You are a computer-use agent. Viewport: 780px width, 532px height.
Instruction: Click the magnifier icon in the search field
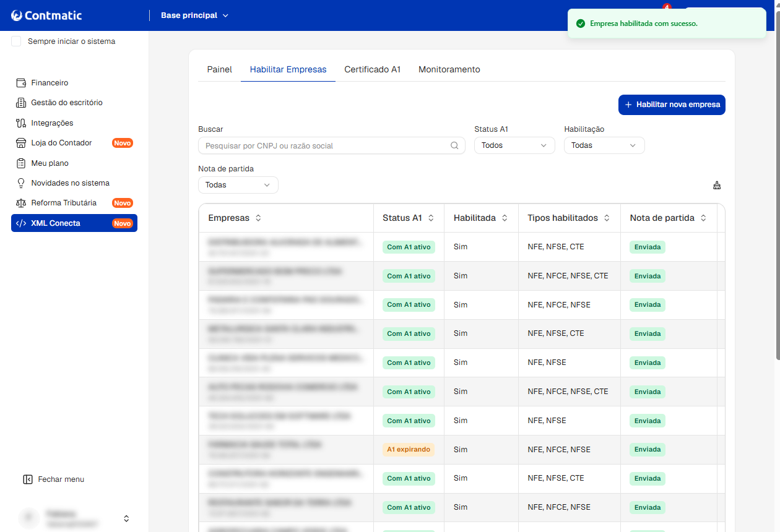[454, 145]
